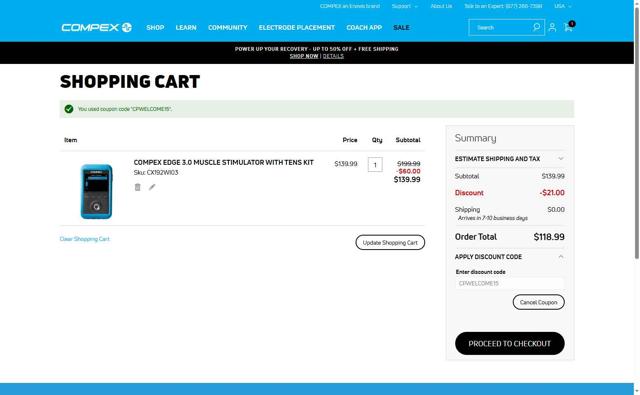640x395 pixels.
Task: Open the COMMUNITY menu
Action: (x=228, y=27)
